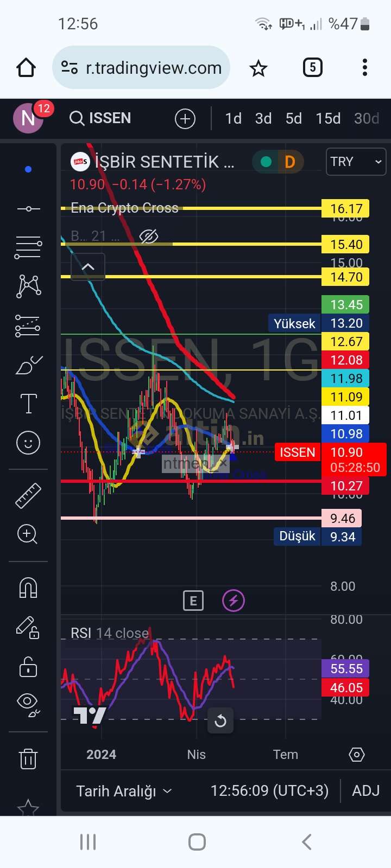Click the 13.45 green price label

pyautogui.click(x=346, y=305)
